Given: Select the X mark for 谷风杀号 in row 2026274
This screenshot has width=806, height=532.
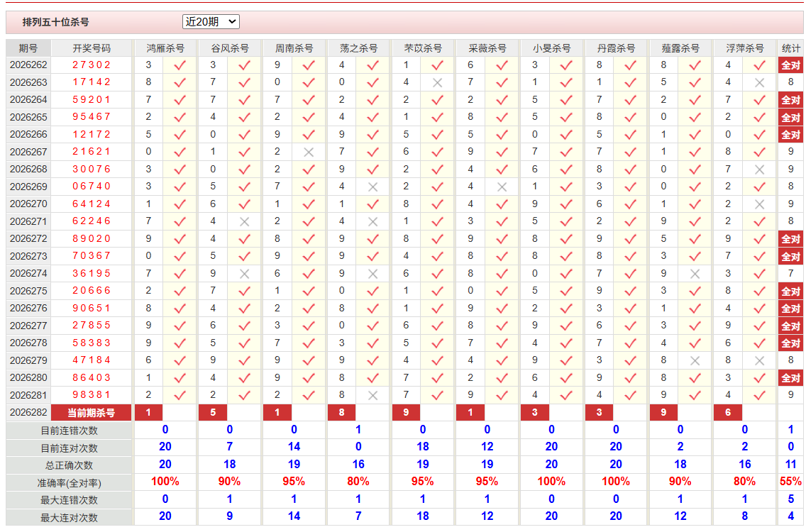Looking at the screenshot, I should pyautogui.click(x=244, y=274).
